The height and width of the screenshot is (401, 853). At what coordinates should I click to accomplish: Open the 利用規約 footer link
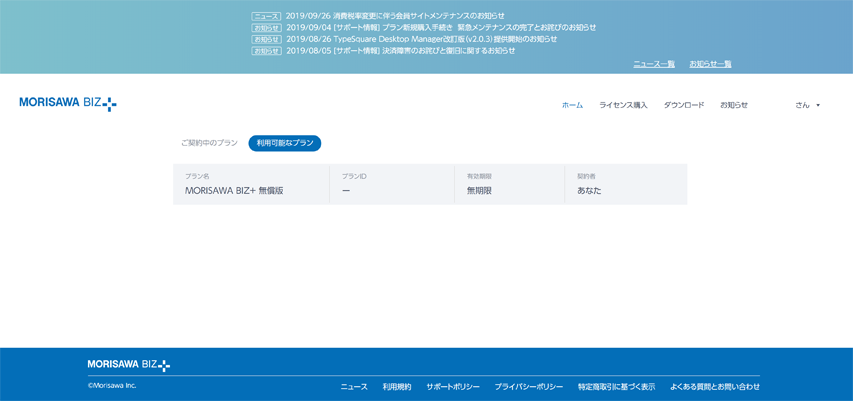coord(397,387)
